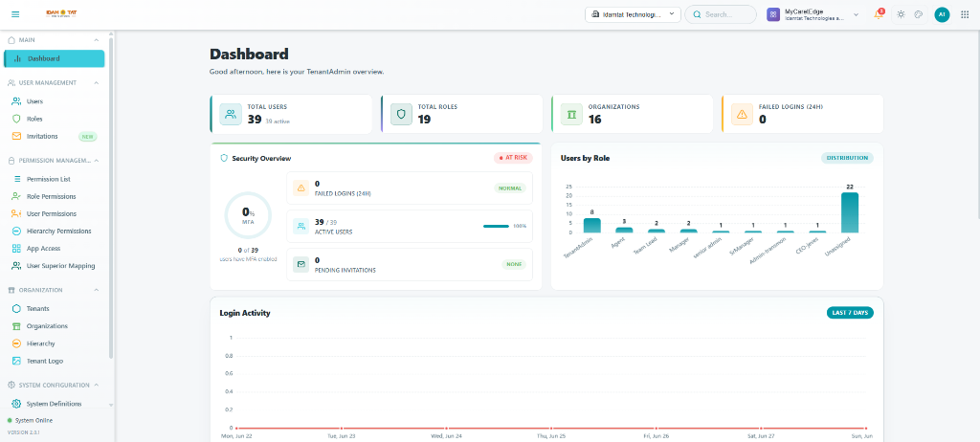
Task: Open the AT user avatar menu
Action: coord(942,14)
